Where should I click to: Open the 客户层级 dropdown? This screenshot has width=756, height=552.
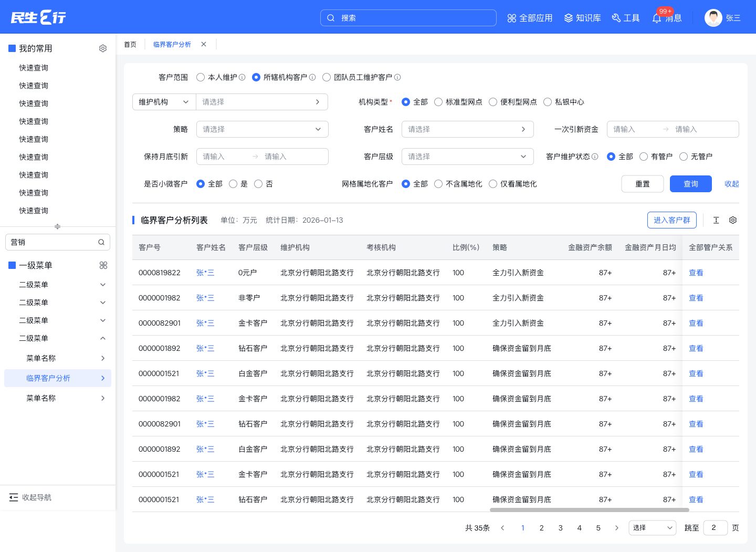tap(468, 157)
